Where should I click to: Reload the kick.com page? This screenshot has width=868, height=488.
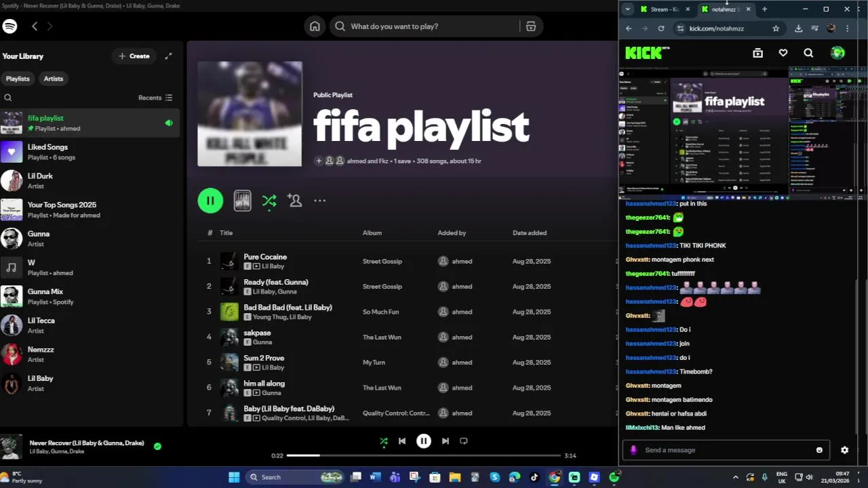661,28
